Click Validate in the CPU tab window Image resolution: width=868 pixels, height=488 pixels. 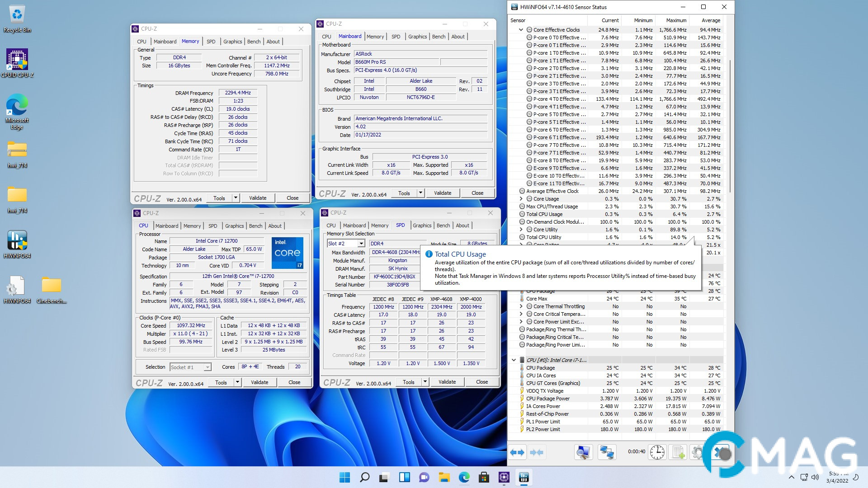coord(259,382)
